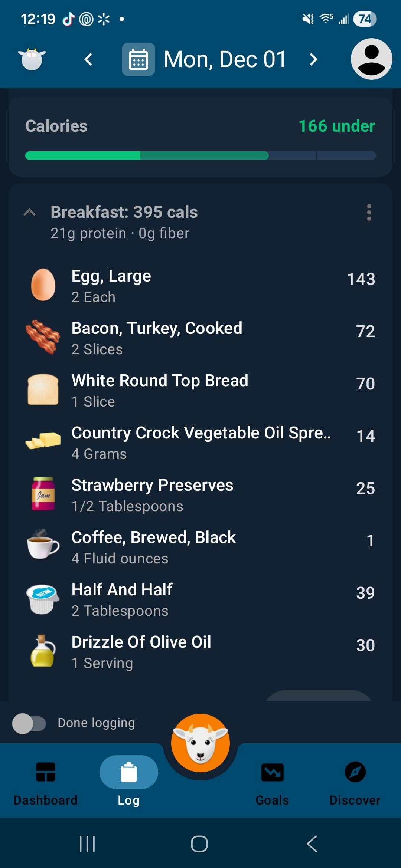Open the calendar date picker icon
Viewport: 401px width, 868px height.
(138, 59)
